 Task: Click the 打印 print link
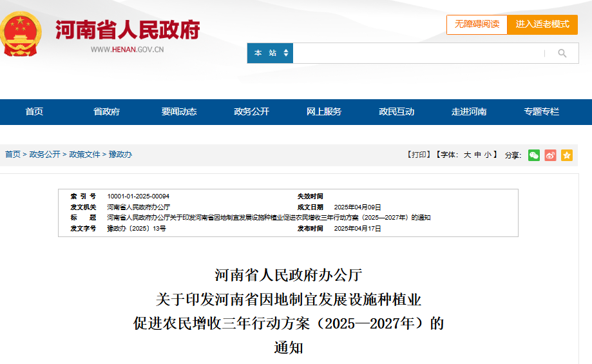(419, 155)
